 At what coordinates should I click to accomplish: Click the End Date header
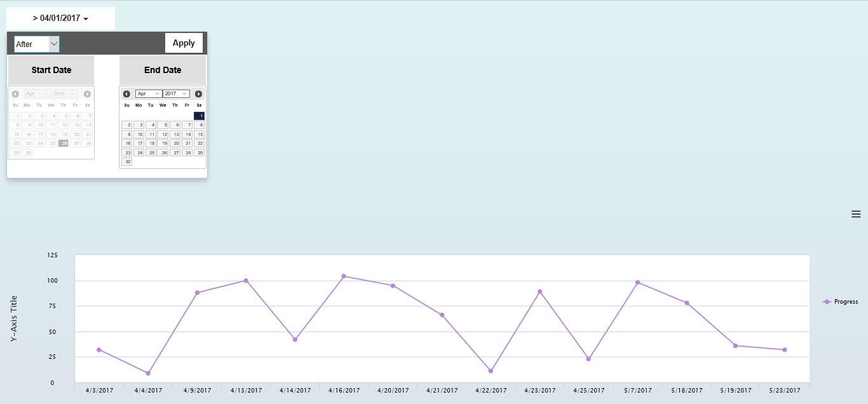163,70
